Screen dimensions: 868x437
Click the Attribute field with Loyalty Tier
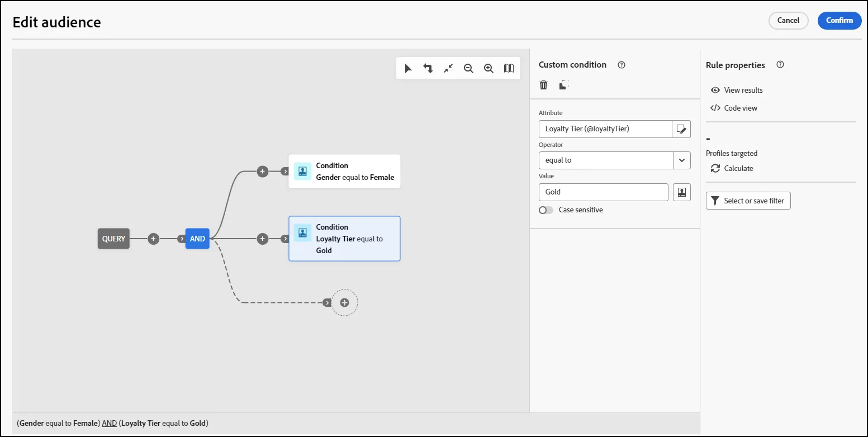605,129
